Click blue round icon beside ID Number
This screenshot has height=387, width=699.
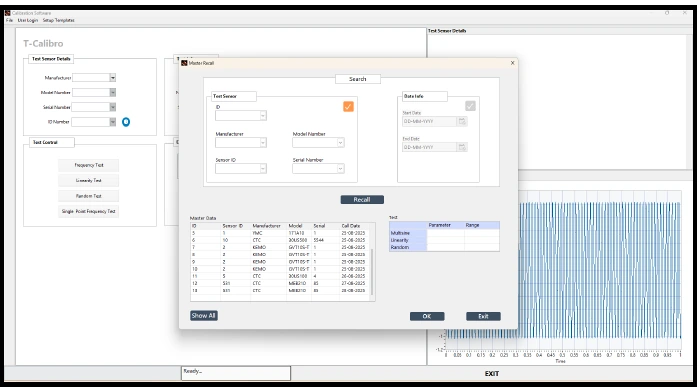126,122
